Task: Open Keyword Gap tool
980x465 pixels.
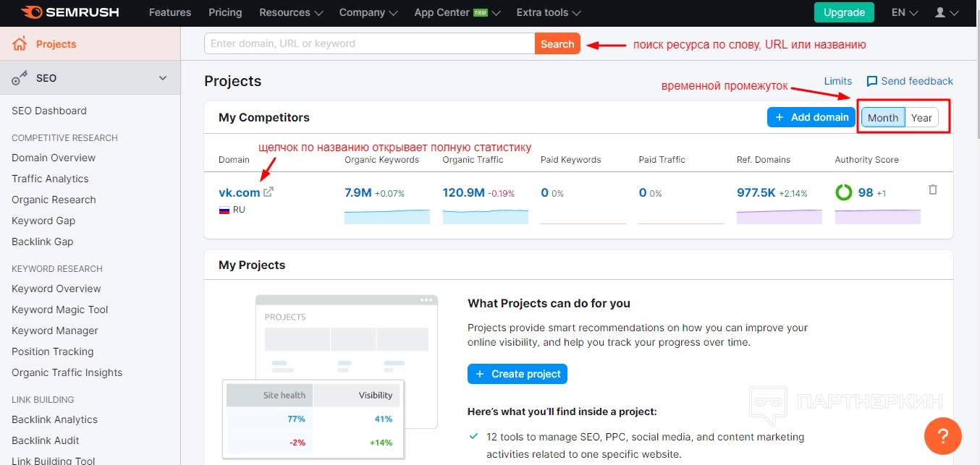Action: [x=43, y=221]
